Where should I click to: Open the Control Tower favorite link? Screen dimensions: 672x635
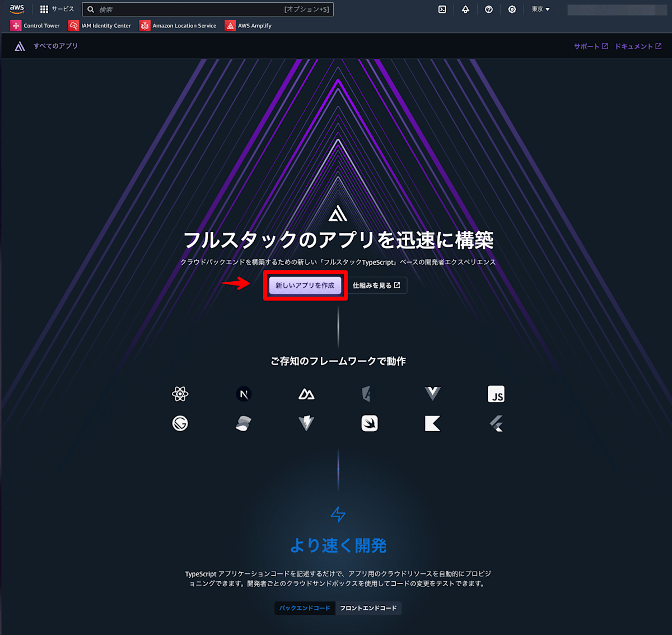click(35, 26)
